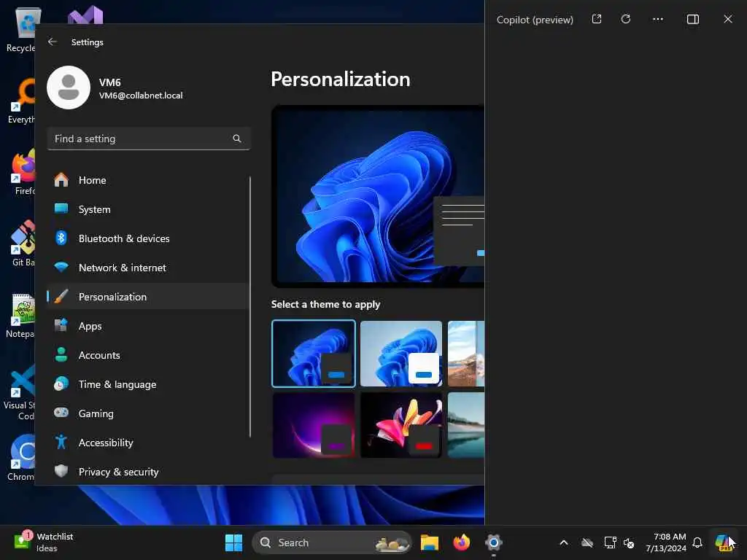Toggle the Copilot side-by-side layout icon

(x=693, y=19)
